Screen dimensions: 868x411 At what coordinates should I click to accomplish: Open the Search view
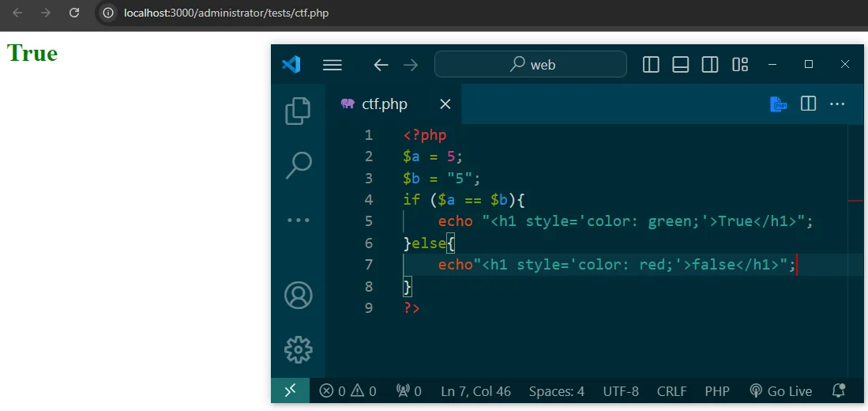299,165
